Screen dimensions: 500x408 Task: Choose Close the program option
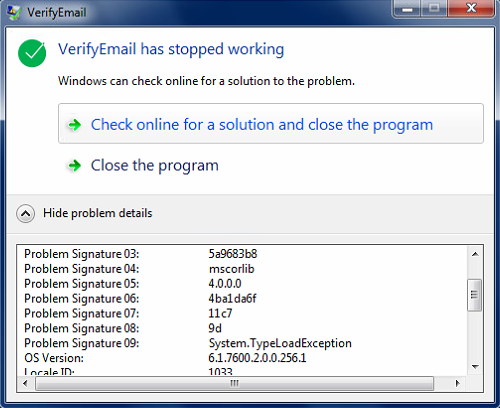(x=155, y=166)
